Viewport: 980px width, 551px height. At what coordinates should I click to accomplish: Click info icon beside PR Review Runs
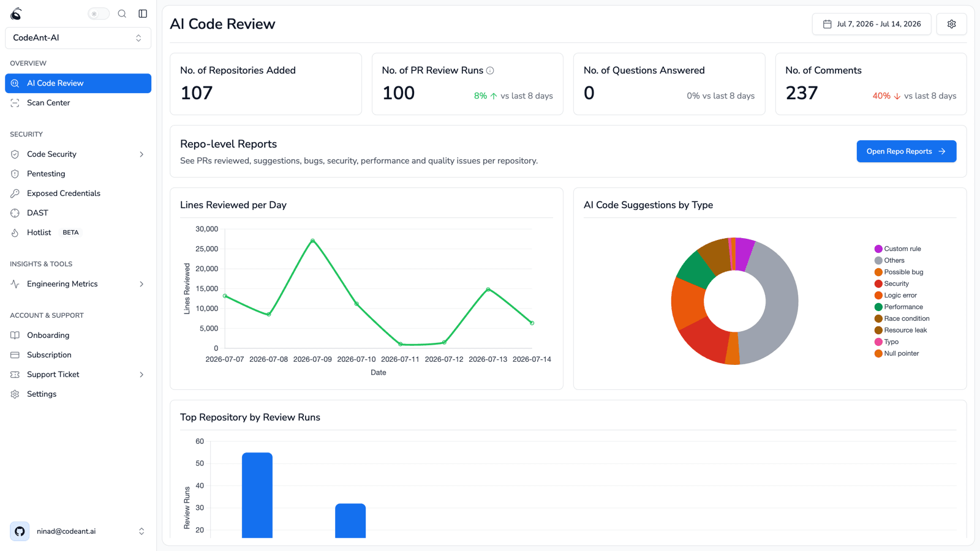click(490, 70)
